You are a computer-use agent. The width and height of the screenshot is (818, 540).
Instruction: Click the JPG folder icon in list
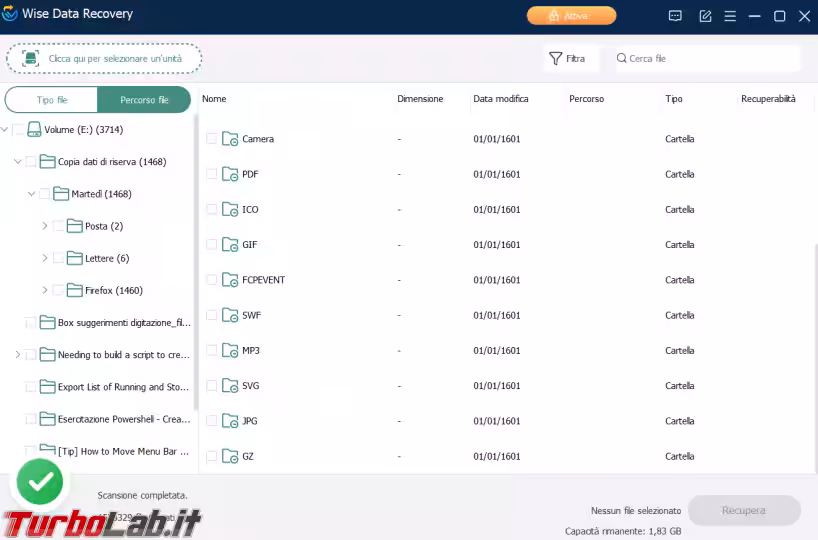pos(230,421)
